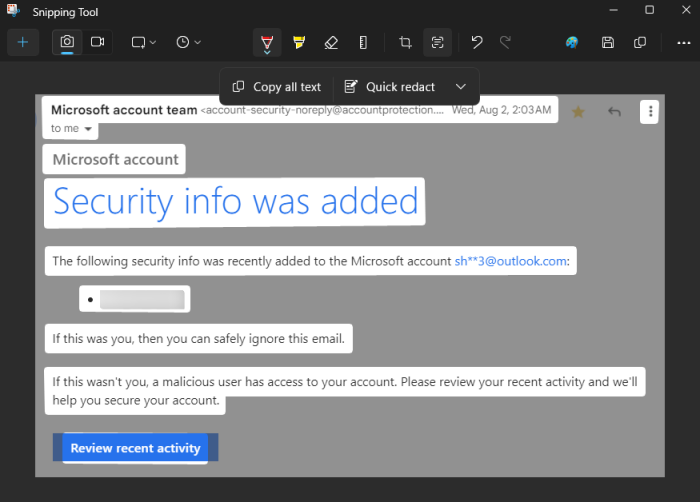Select the camera Snip mode
This screenshot has height=502, width=700.
click(67, 42)
